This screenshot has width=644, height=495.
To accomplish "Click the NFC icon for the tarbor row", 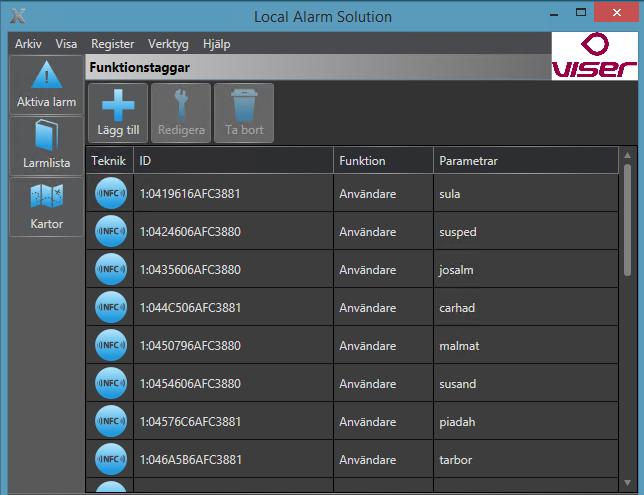I will tap(110, 459).
